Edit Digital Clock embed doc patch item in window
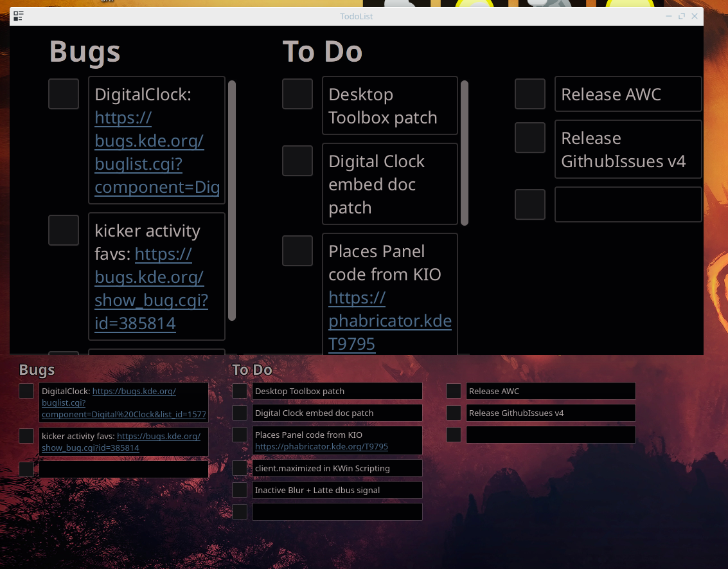 coord(390,184)
